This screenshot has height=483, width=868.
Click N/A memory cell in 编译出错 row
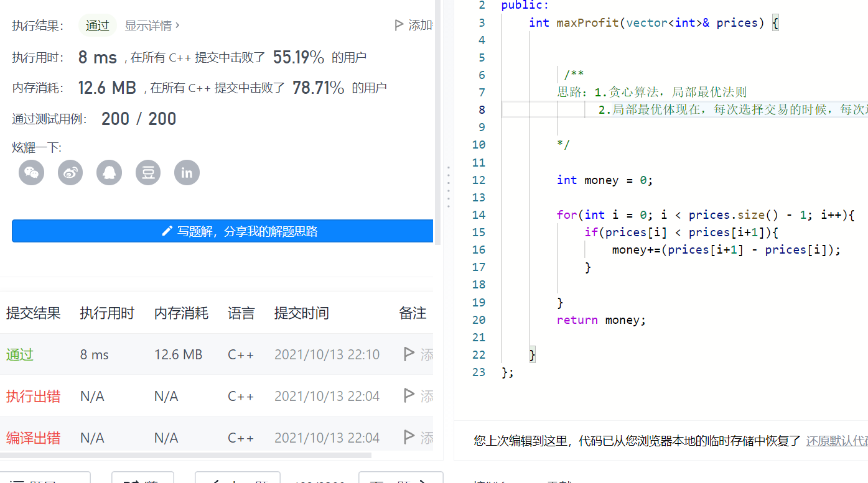pyautogui.click(x=166, y=438)
